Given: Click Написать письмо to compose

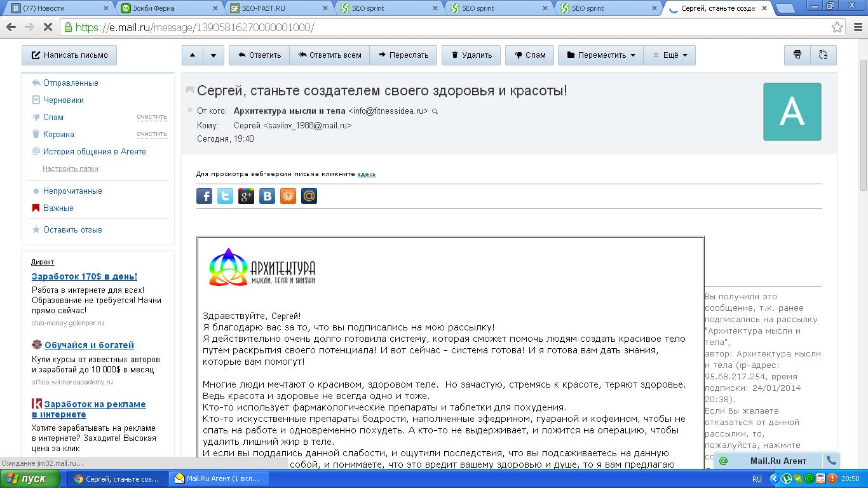Looking at the screenshot, I should coord(70,55).
